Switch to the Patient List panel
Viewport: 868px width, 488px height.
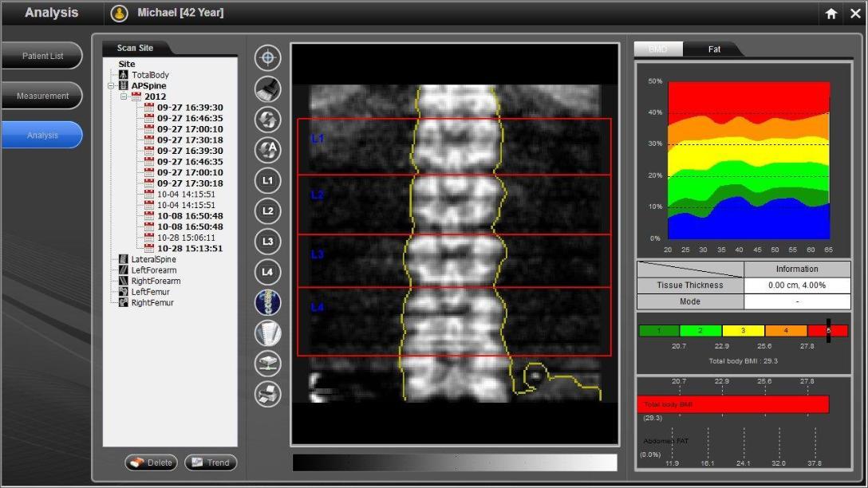tap(42, 55)
